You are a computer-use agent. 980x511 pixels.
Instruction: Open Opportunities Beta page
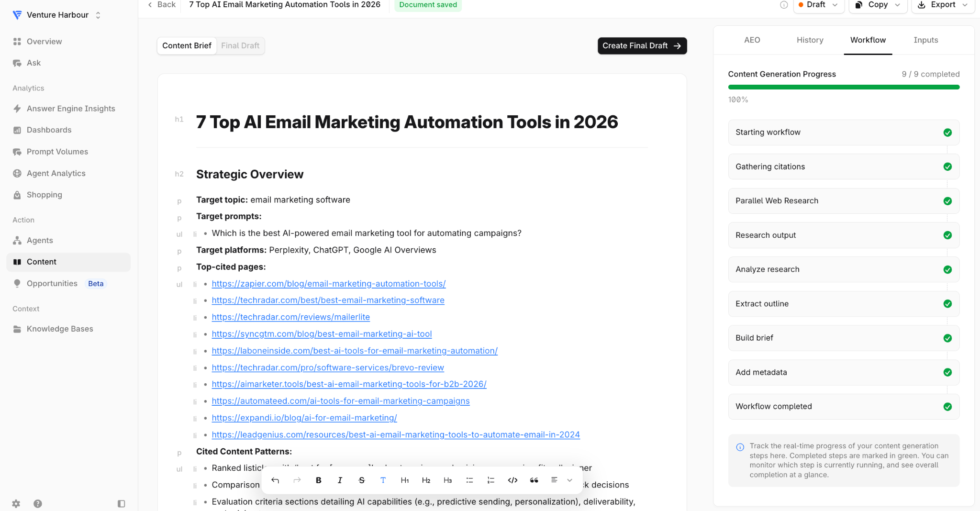click(68, 283)
